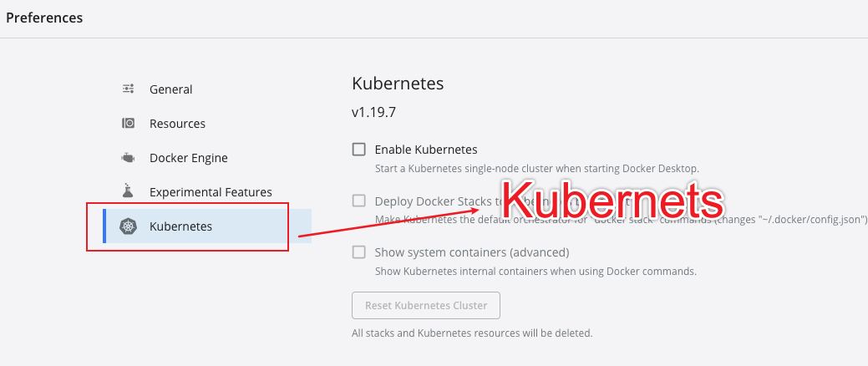Switch to Experimental Features label

click(x=211, y=192)
